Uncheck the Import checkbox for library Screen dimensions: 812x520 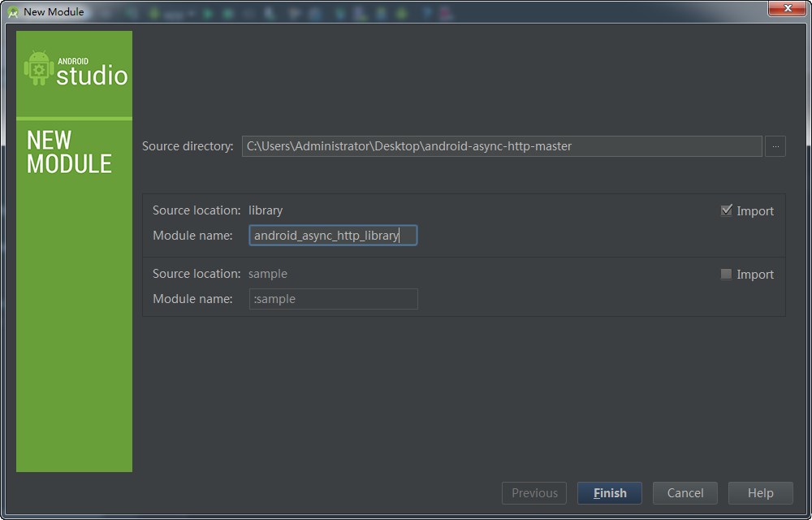(x=727, y=210)
